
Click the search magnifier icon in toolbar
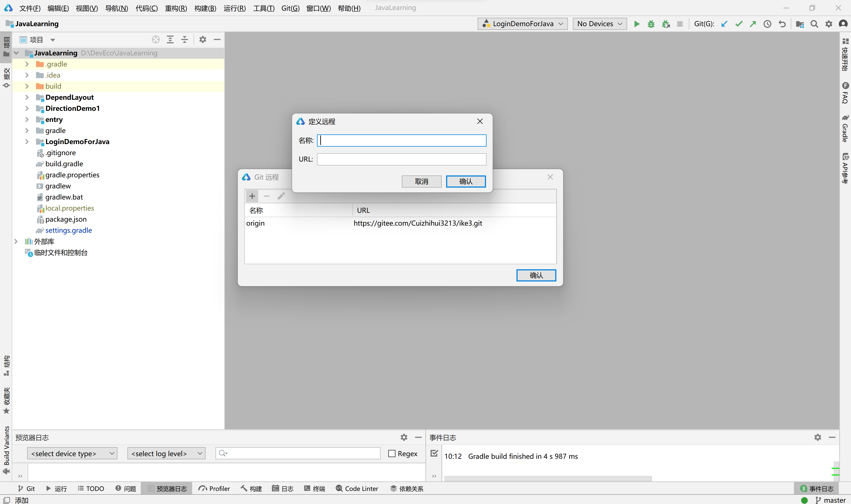click(814, 24)
